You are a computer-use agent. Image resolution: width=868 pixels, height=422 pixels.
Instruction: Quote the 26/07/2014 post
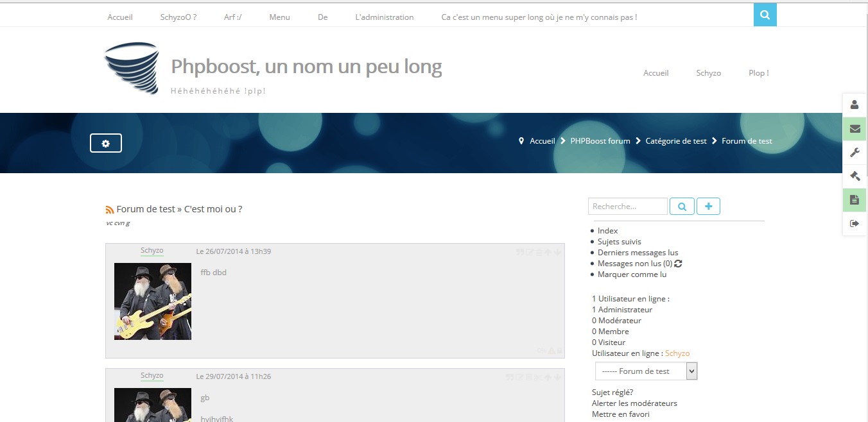[520, 252]
